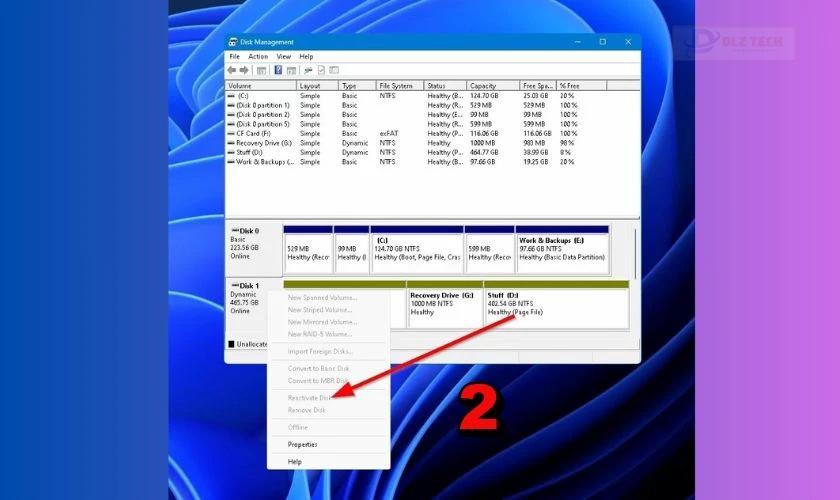Select the Work & Backups (E:) partition block
The height and width of the screenshot is (500, 840).
pyautogui.click(x=562, y=250)
